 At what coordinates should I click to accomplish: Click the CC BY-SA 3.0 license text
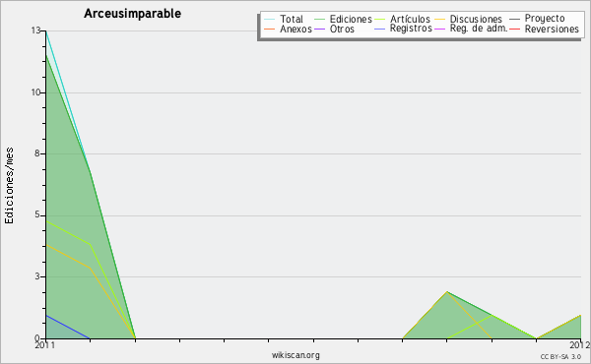[x=560, y=357]
